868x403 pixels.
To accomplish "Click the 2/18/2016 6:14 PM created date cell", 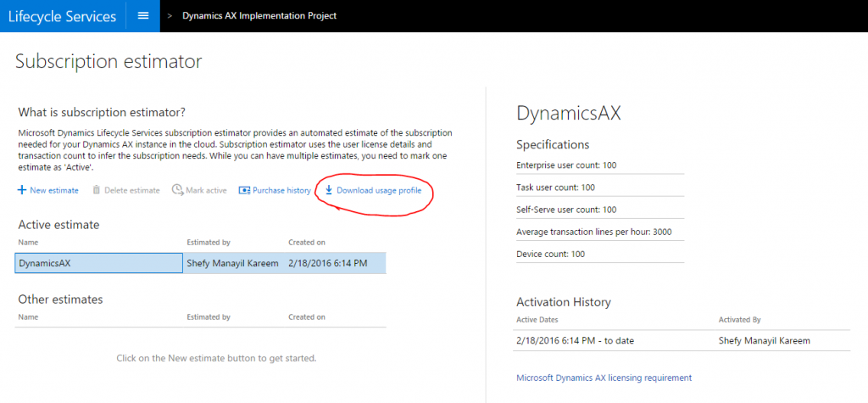I will coord(327,263).
